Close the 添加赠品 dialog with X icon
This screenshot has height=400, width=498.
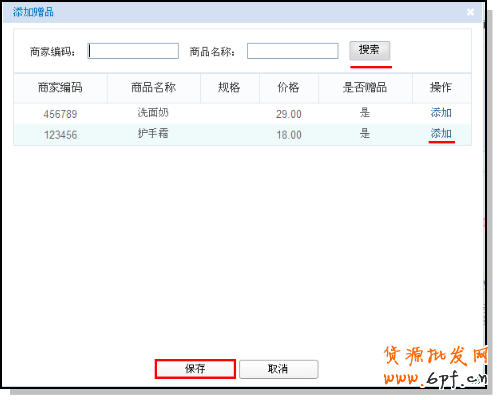pyautogui.click(x=470, y=12)
